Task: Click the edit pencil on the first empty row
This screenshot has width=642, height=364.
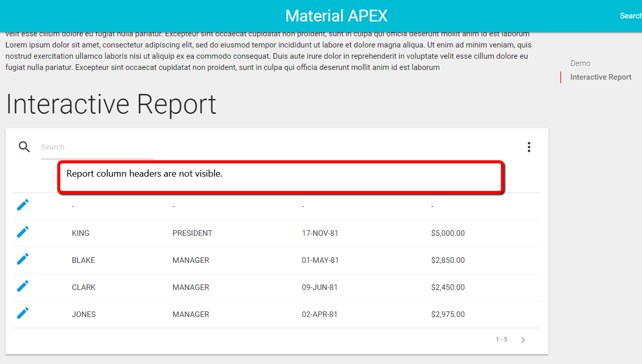Action: pyautogui.click(x=22, y=204)
